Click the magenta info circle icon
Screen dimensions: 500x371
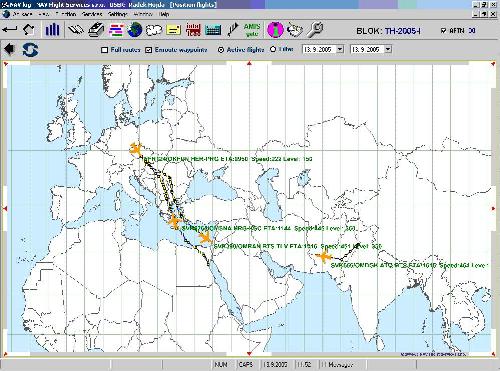[275, 30]
